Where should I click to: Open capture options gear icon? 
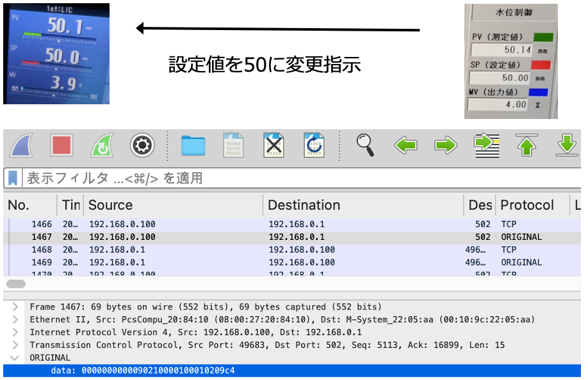(142, 146)
